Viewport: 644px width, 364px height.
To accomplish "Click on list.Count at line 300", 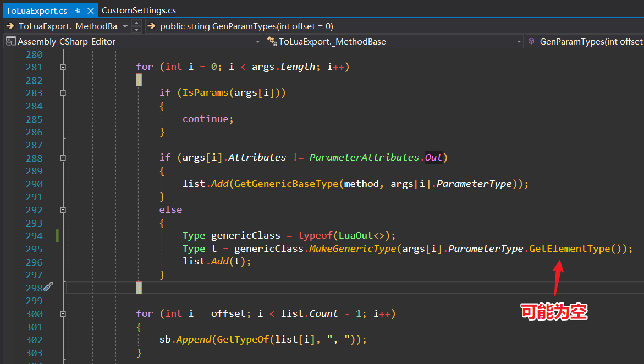I will (x=309, y=313).
